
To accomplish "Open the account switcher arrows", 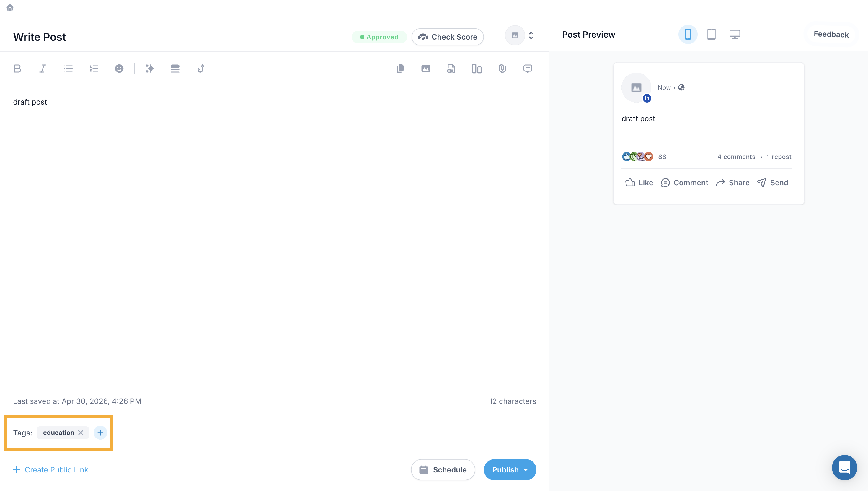I will click(531, 36).
